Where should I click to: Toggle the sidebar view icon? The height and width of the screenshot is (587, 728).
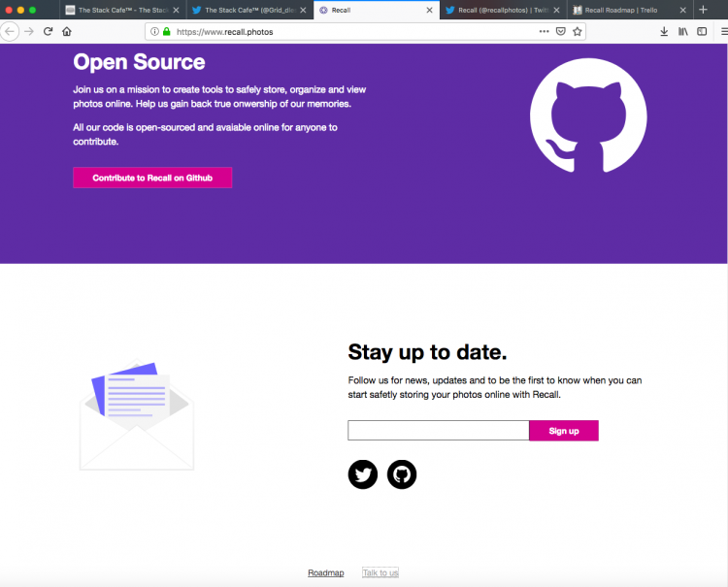(x=702, y=32)
